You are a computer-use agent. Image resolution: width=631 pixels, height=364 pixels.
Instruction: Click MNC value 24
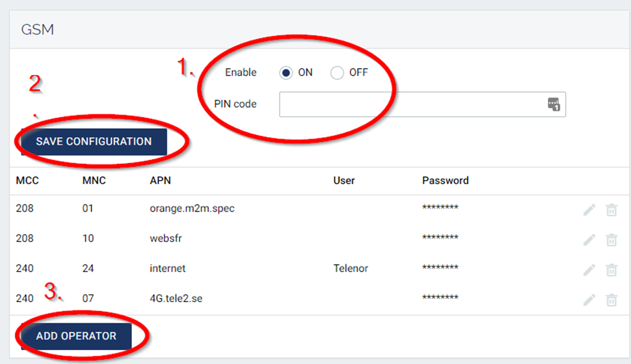click(88, 268)
